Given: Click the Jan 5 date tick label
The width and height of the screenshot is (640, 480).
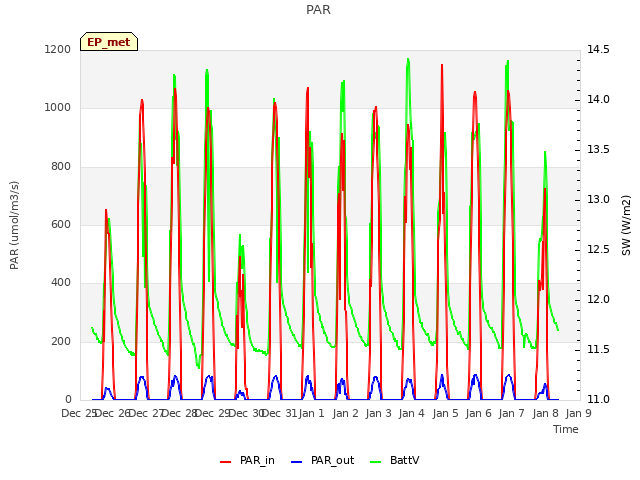Looking at the screenshot, I should [x=445, y=413].
